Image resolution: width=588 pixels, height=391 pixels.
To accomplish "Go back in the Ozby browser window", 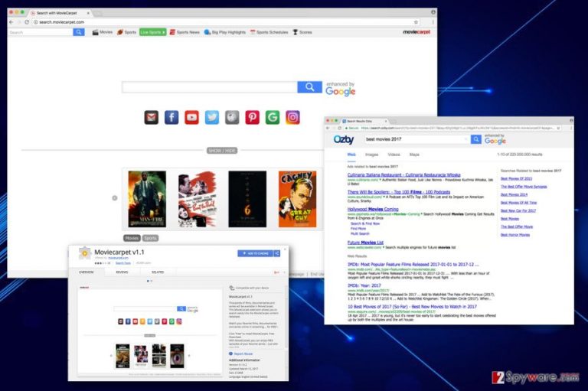I will (x=328, y=128).
